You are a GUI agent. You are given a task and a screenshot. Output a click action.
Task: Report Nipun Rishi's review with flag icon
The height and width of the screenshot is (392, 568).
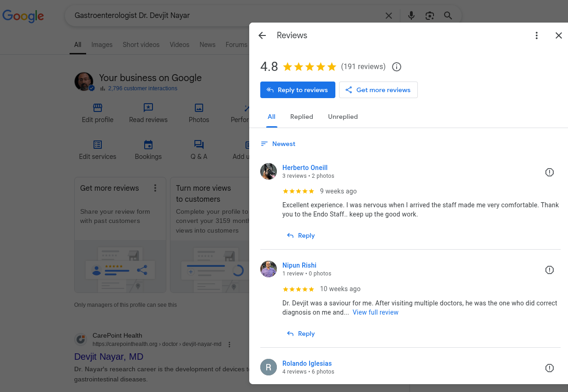[x=549, y=270]
